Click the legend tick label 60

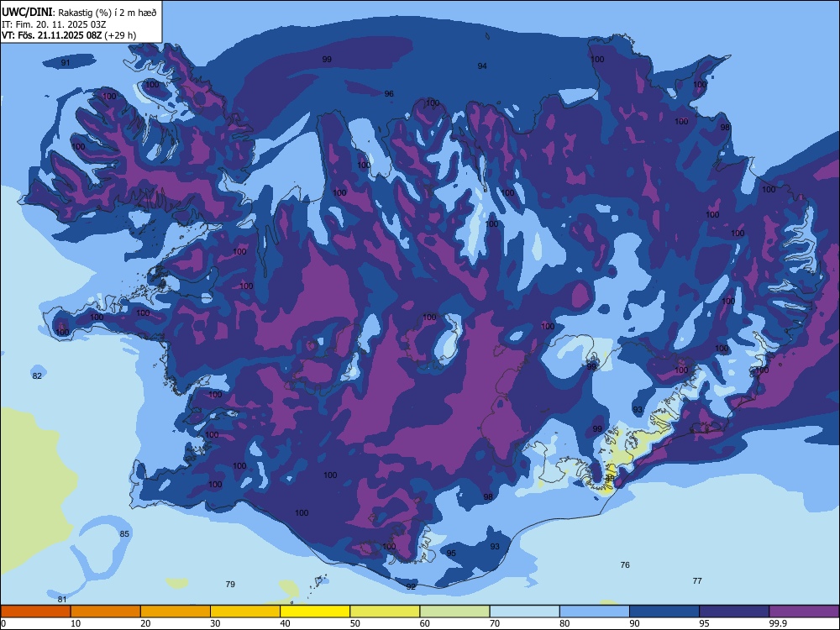[425, 623]
